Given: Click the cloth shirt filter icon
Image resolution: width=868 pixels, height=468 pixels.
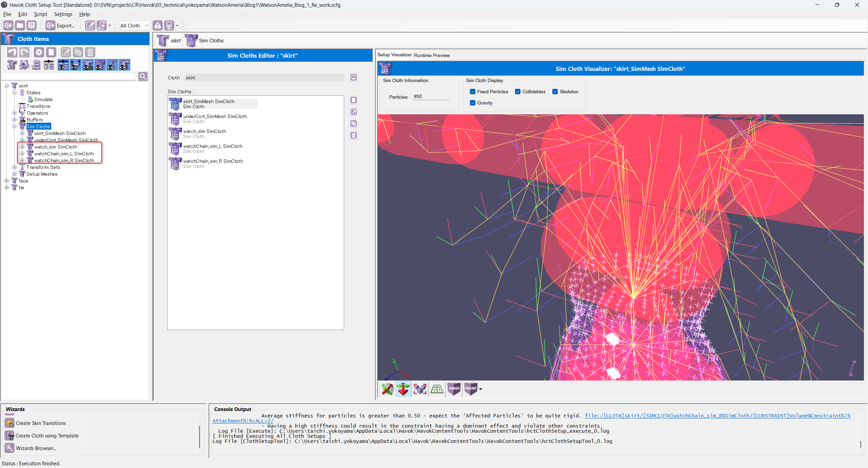Looking at the screenshot, I should tap(12, 65).
